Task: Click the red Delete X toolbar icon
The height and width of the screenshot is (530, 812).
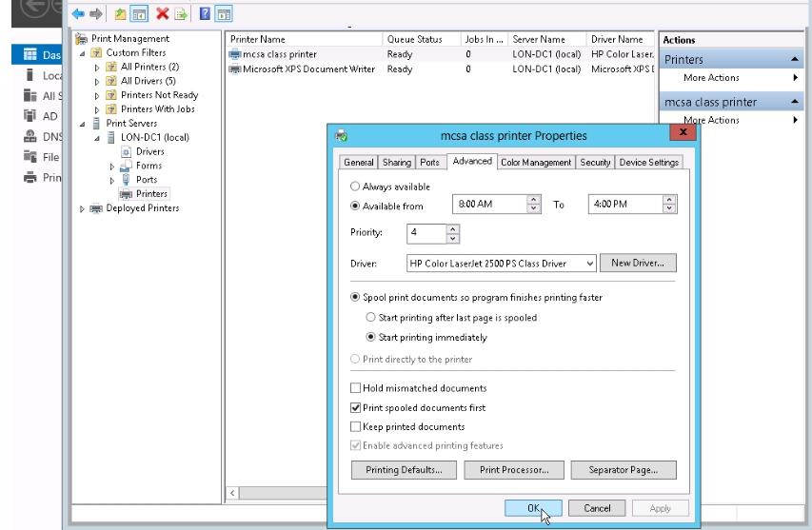Action: (163, 14)
